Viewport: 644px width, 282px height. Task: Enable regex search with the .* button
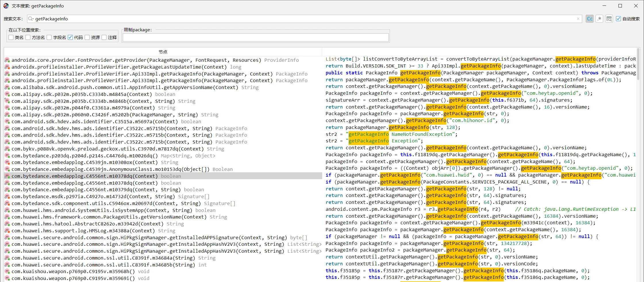click(x=599, y=19)
